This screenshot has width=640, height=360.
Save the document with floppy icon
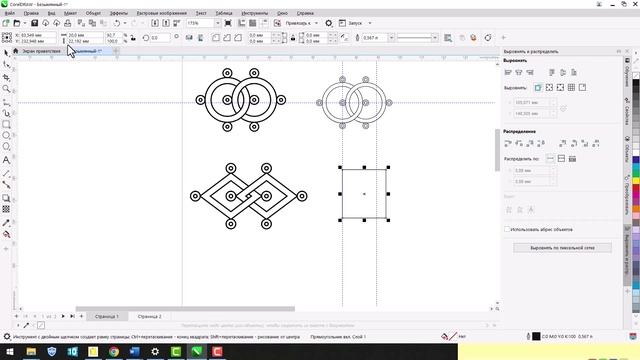pyautogui.click(x=34, y=23)
